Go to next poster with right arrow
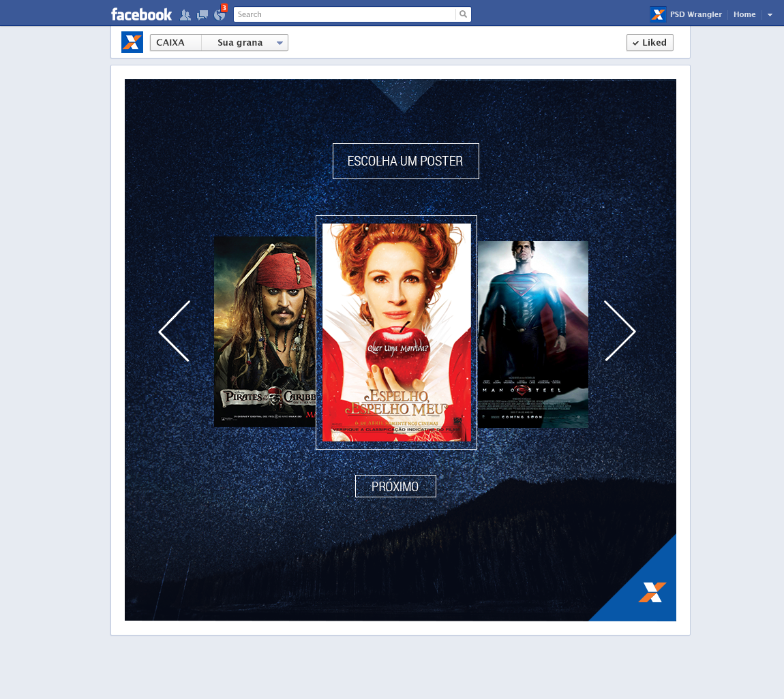The height and width of the screenshot is (699, 784). click(x=620, y=330)
